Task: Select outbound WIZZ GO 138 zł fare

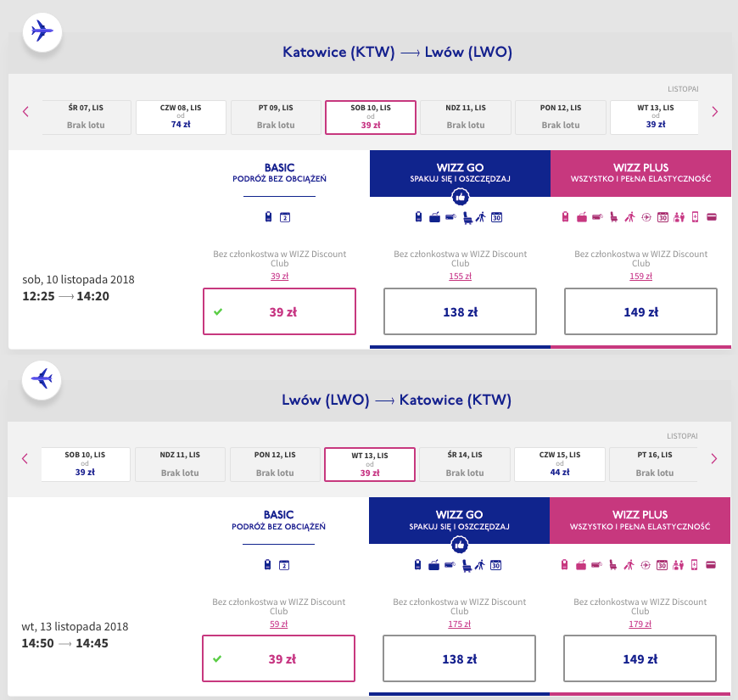Action: pyautogui.click(x=460, y=311)
